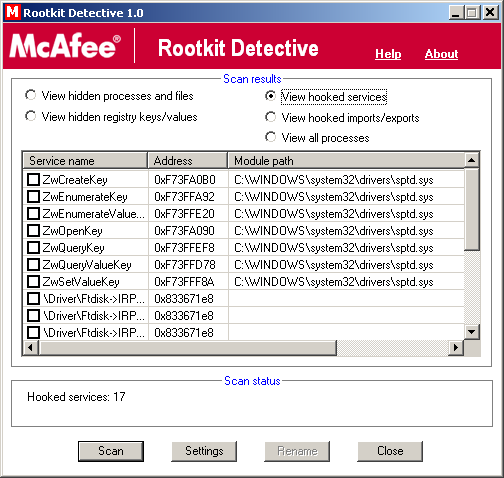Check the ZwOpenKey checkbox
504x478 pixels.
(33, 231)
